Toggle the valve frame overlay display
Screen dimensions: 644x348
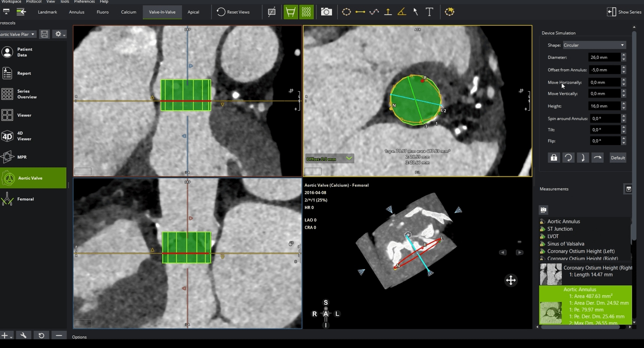point(291,12)
